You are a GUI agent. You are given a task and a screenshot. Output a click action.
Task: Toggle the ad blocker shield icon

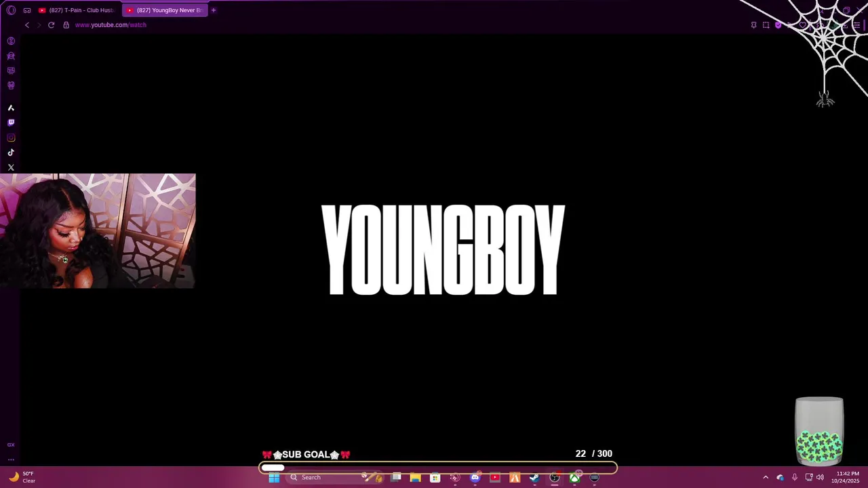tap(778, 25)
